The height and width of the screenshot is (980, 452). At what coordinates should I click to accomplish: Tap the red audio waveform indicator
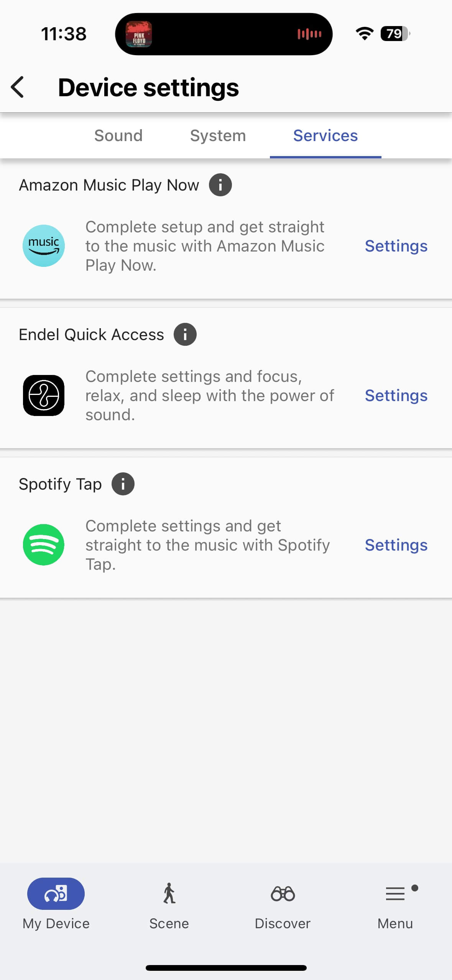coord(309,34)
